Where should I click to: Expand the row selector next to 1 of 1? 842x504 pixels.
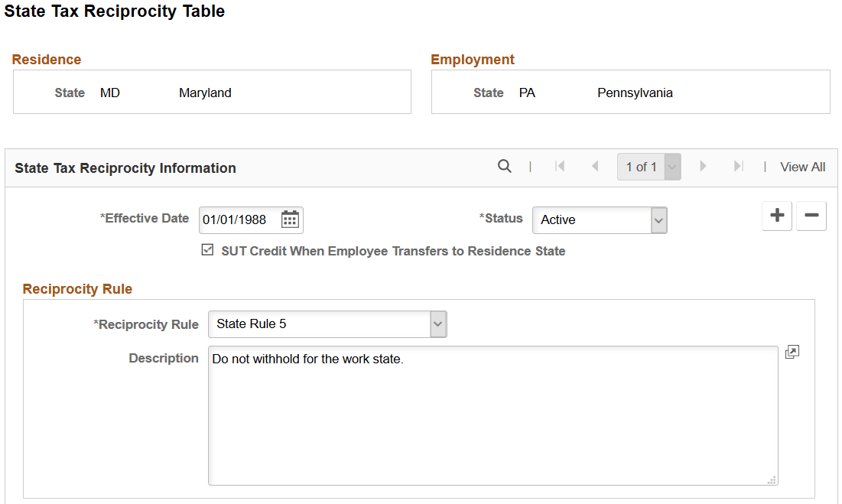671,166
